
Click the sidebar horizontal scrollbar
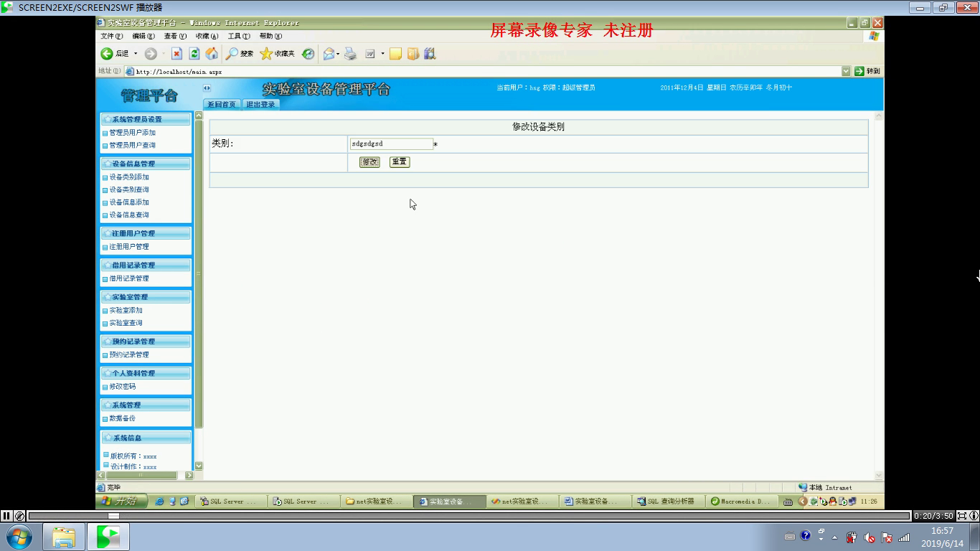pyautogui.click(x=146, y=475)
